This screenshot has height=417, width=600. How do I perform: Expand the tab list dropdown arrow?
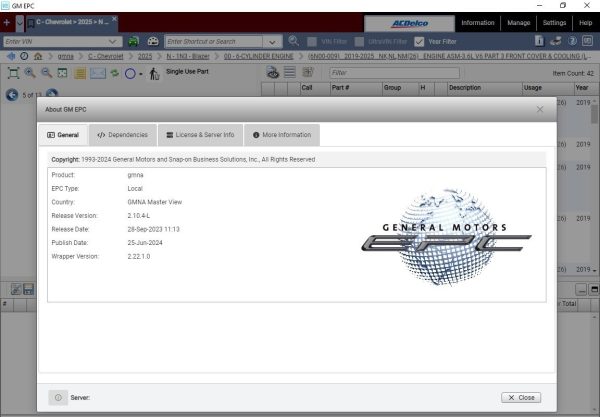20,23
